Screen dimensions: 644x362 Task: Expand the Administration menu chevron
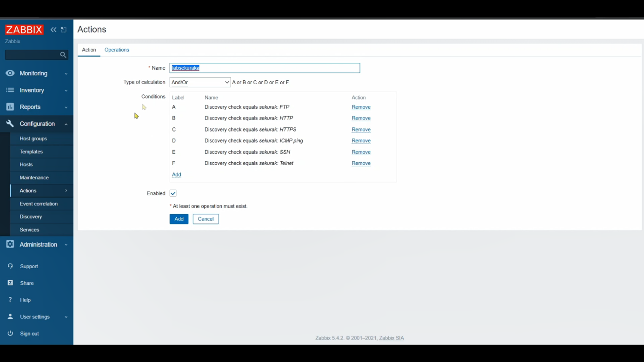point(66,245)
